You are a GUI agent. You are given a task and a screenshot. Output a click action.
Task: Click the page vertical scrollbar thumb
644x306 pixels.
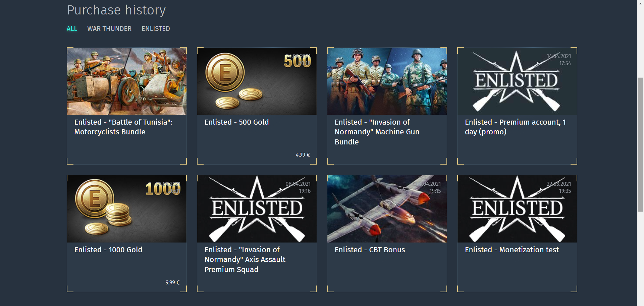640,144
